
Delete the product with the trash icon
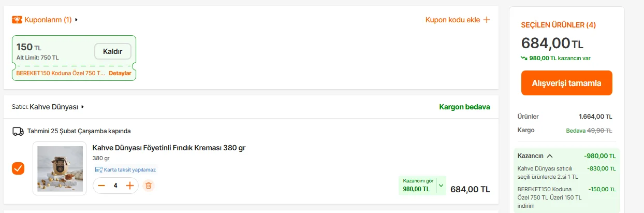click(x=149, y=186)
